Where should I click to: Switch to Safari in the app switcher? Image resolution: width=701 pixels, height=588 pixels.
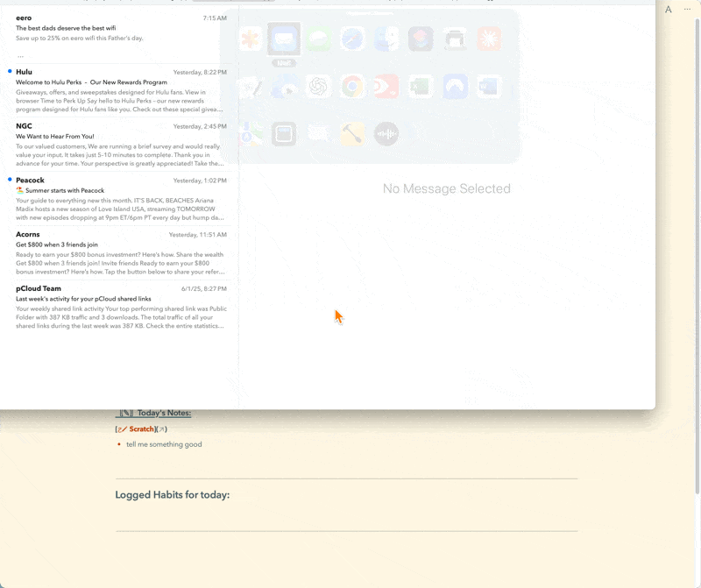pyautogui.click(x=352, y=39)
